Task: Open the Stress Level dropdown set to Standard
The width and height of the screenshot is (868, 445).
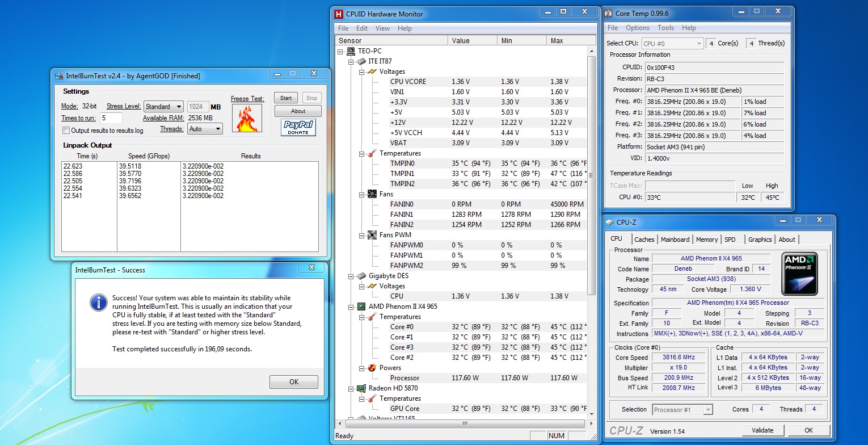Action: [163, 106]
